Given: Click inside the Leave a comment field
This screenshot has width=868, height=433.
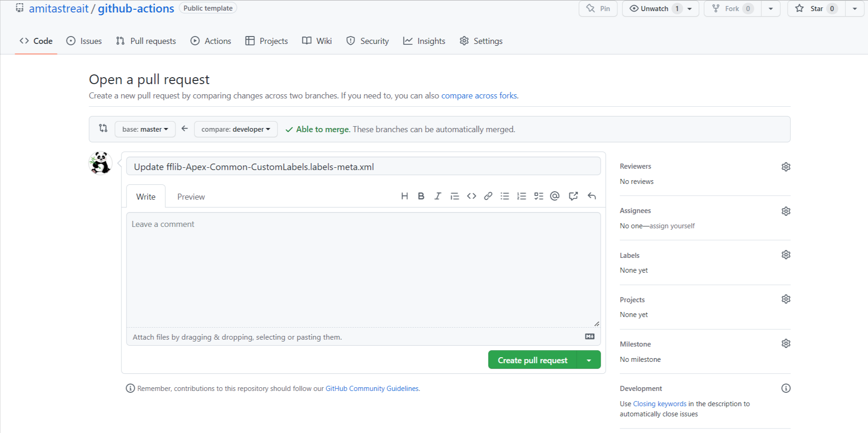Looking at the screenshot, I should [x=363, y=268].
